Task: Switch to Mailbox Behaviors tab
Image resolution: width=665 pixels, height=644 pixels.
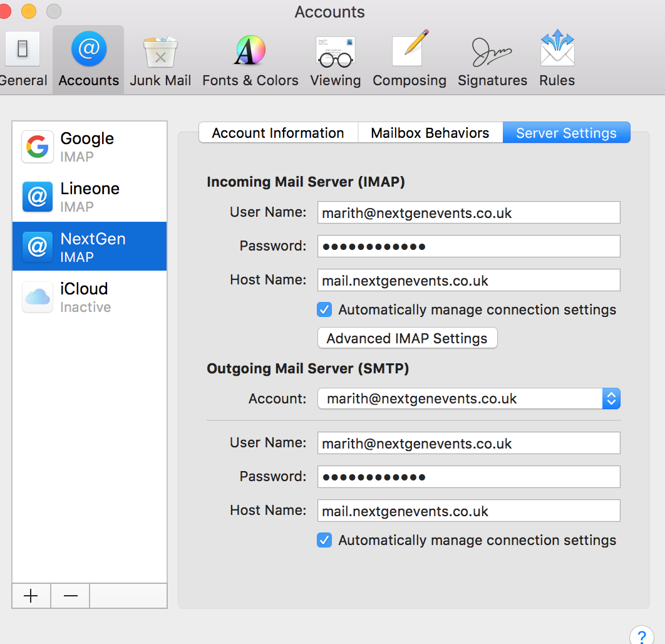Action: 430,133
